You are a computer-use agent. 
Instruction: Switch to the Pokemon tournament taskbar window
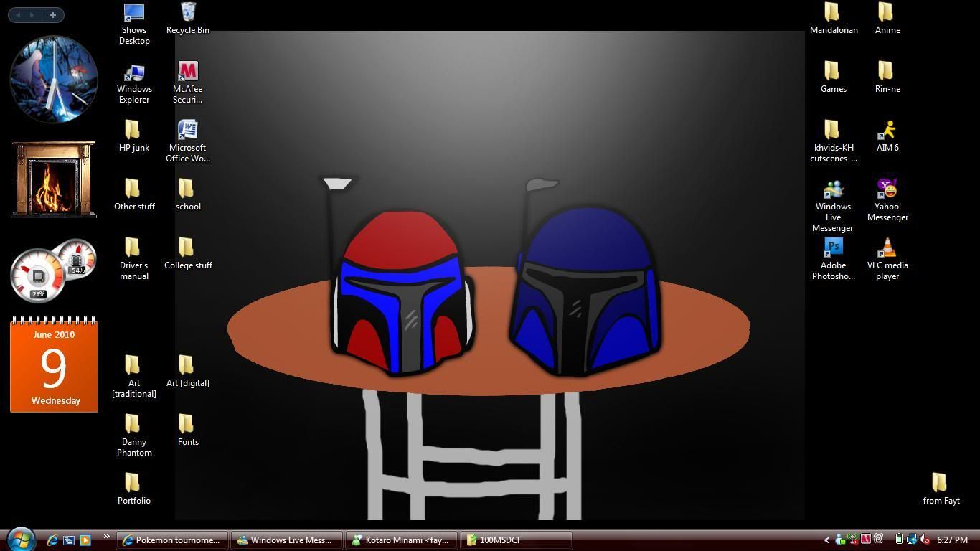point(172,540)
